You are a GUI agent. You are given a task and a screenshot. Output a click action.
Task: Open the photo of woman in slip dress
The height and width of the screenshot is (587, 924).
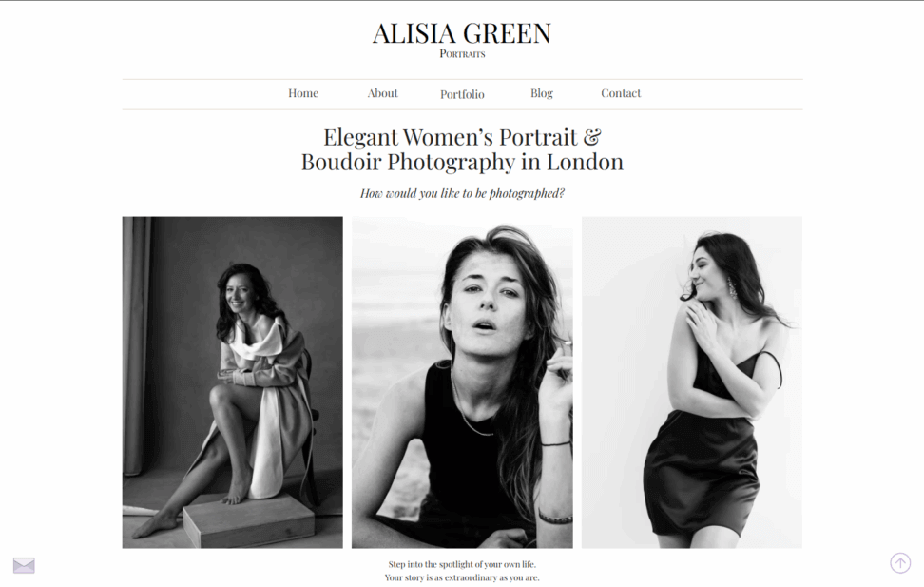tap(692, 382)
